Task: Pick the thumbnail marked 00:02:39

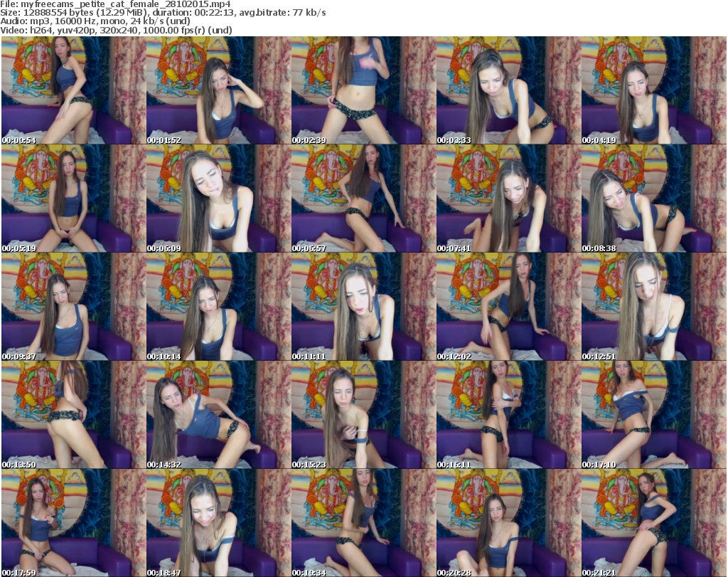Action: point(363,90)
